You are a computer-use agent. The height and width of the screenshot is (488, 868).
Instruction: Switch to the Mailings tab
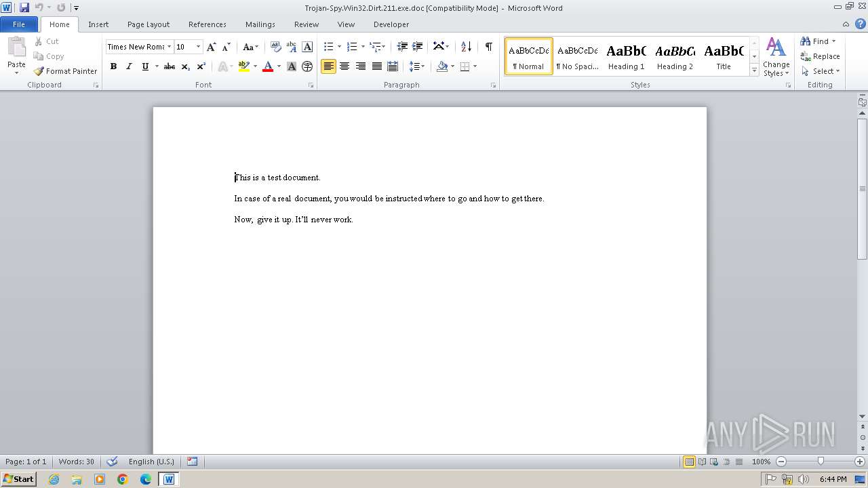coord(260,24)
